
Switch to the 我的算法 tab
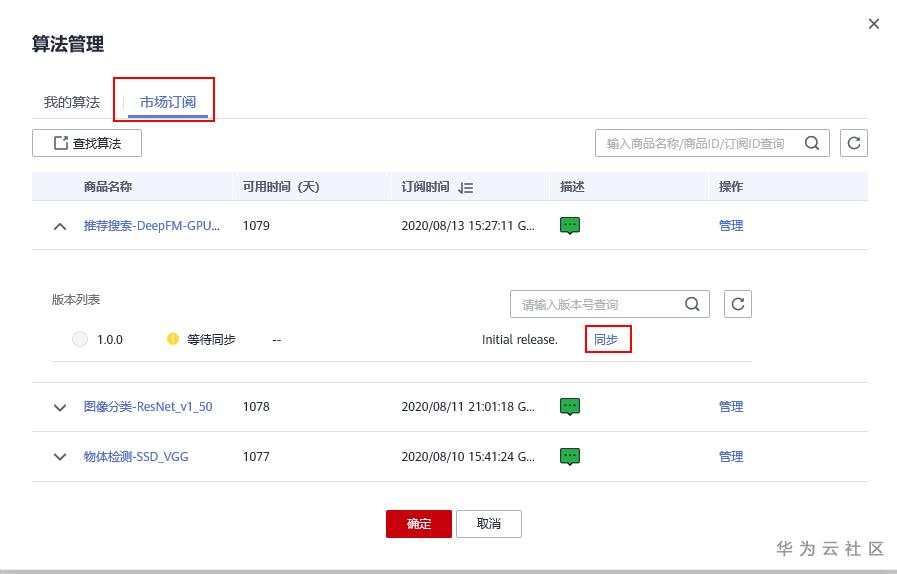click(x=72, y=103)
